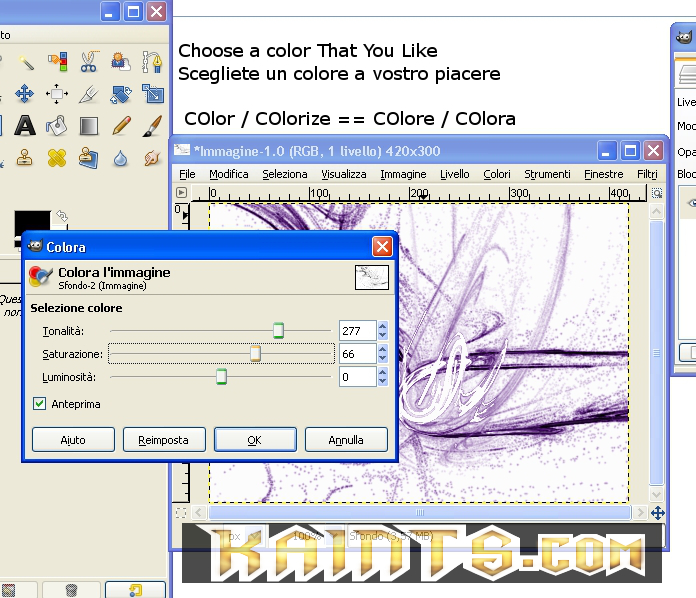The image size is (696, 598).
Task: Select the Select by Color tool
Action: 57,62
